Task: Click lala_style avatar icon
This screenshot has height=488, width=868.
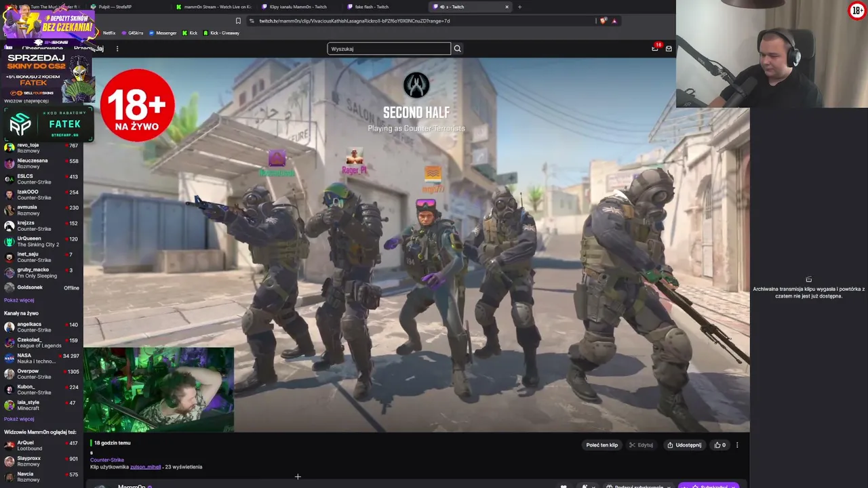Action: 9,405
